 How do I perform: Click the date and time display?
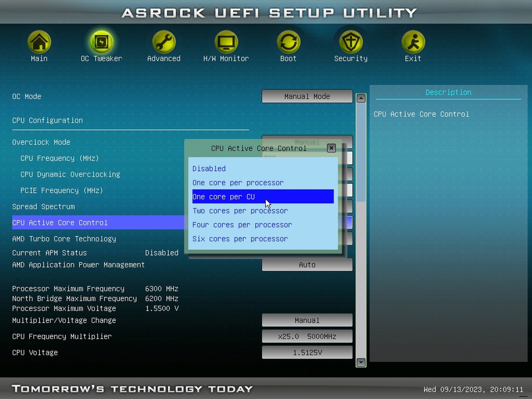coord(473,389)
